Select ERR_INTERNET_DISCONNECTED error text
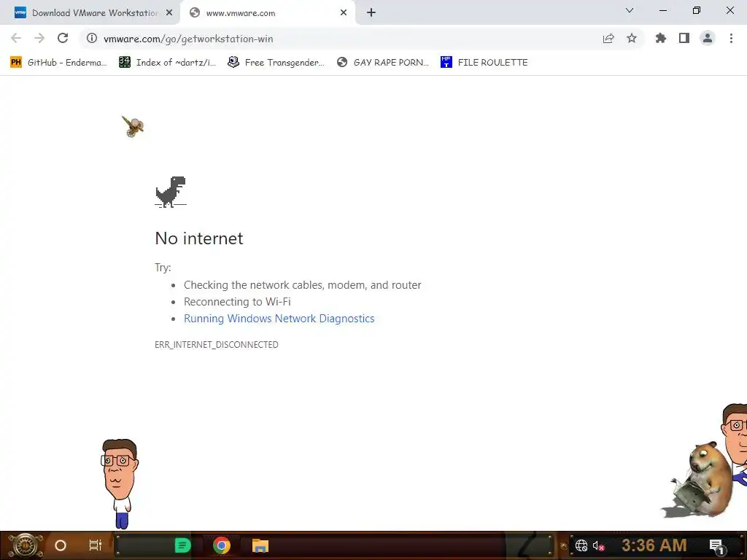The image size is (747, 560). [x=216, y=344]
